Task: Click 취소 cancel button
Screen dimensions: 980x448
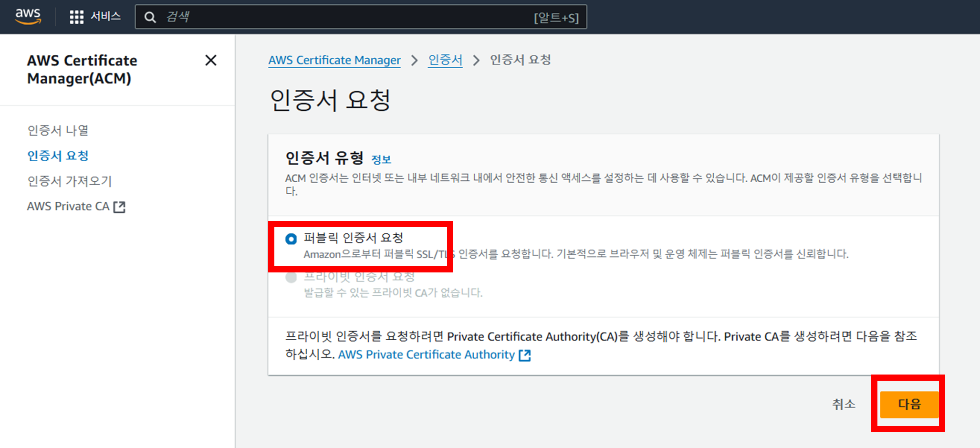Action: click(x=844, y=404)
